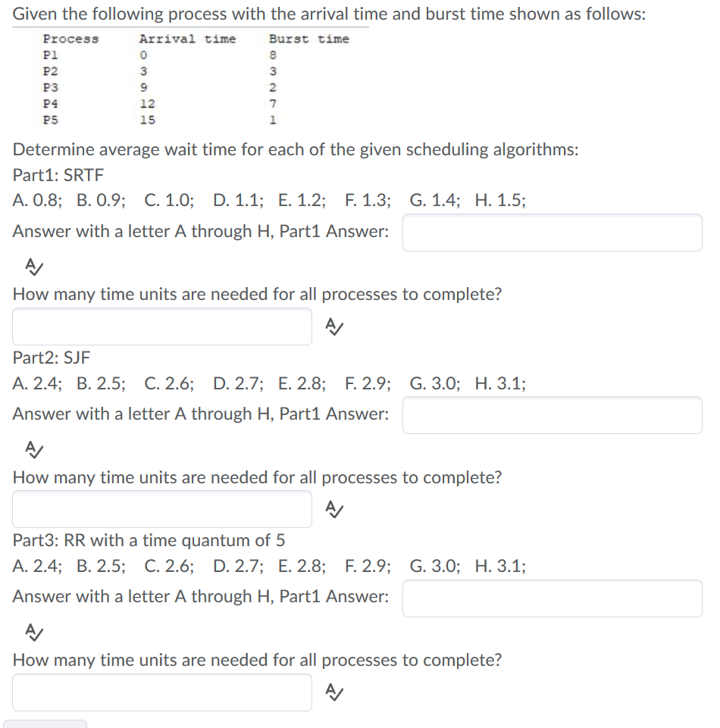Click the widest answer box near Part2 SJF
The height and width of the screenshot is (728, 720).
[x=552, y=415]
